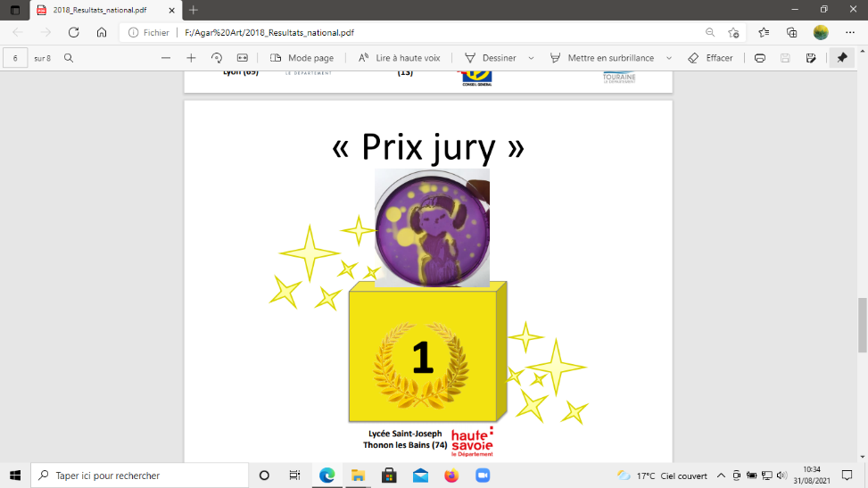Open the tab actions menu icon
Screen dimensions: 868x488
[x=15, y=10]
